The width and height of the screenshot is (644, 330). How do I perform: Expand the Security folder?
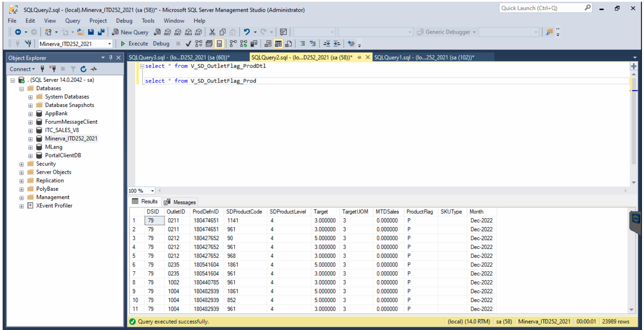tap(21, 164)
